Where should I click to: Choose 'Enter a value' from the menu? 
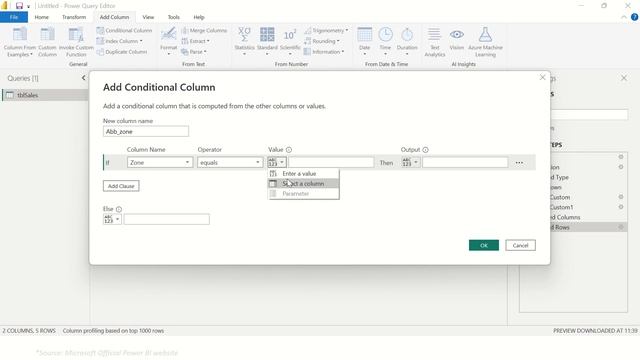(303, 173)
